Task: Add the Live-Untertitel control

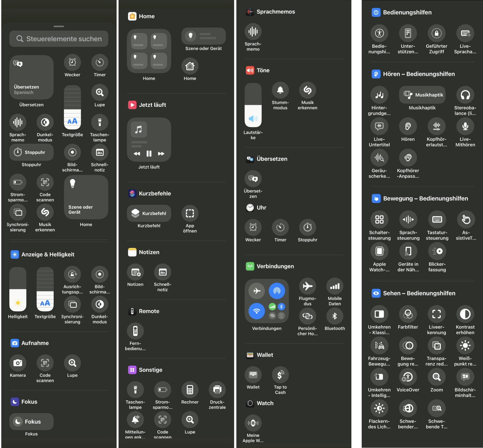Action: click(379, 126)
